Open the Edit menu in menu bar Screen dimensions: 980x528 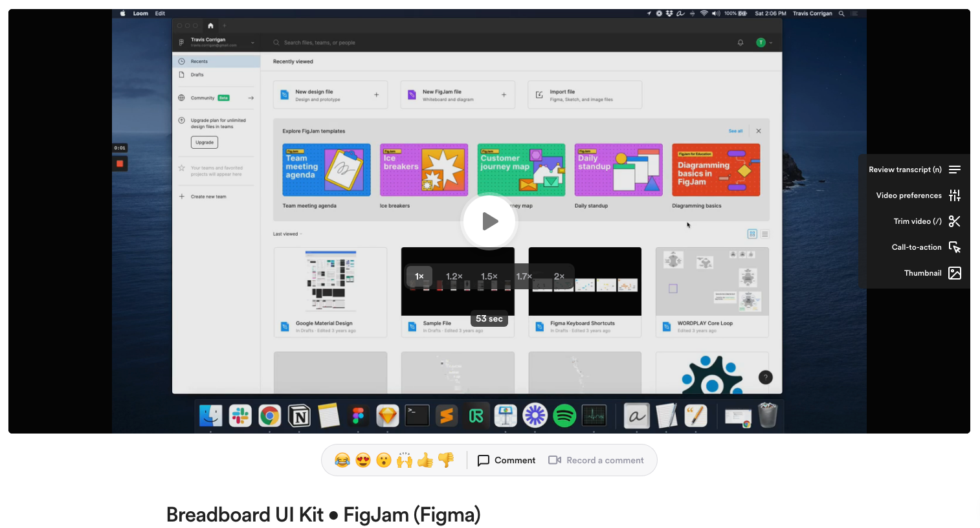160,13
